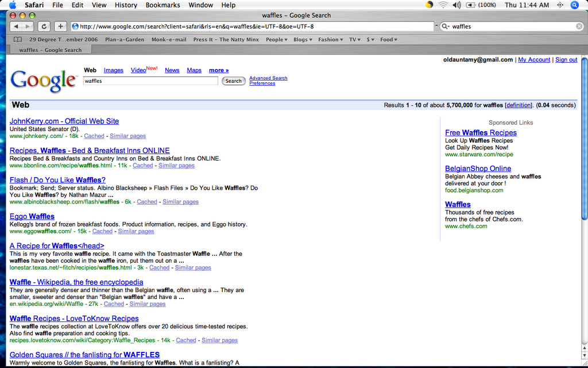Expand the Blogs bookmarks folder
Viewport: 588px width, 368px height.
303,40
